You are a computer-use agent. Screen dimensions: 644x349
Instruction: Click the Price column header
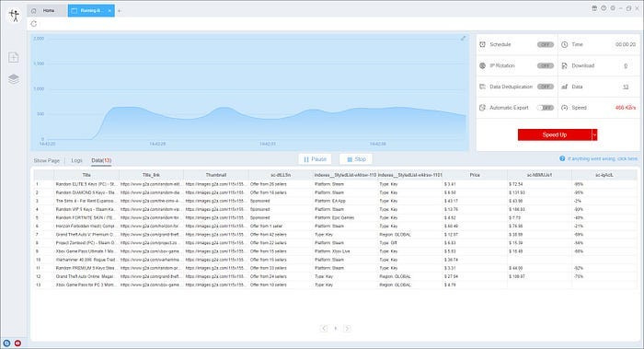[475, 175]
